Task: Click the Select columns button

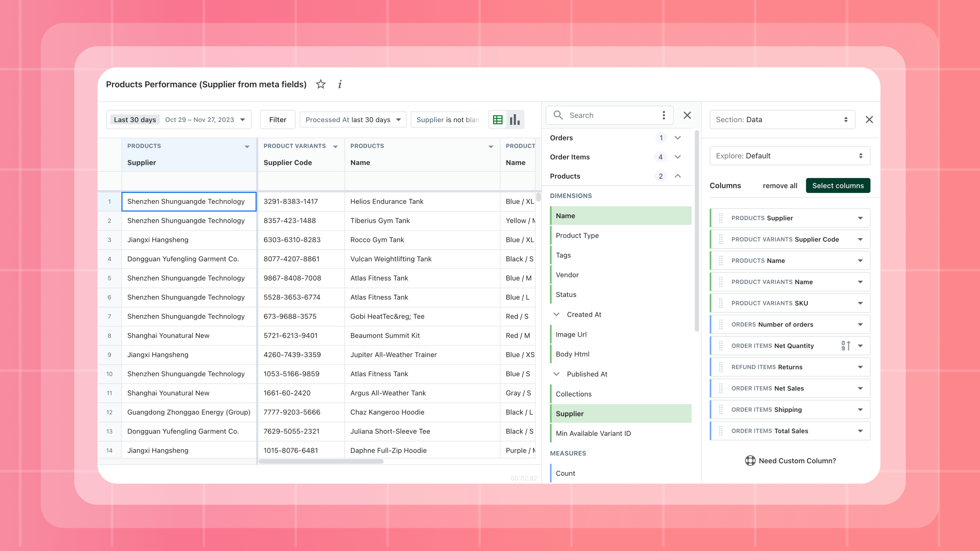Action: click(x=838, y=186)
